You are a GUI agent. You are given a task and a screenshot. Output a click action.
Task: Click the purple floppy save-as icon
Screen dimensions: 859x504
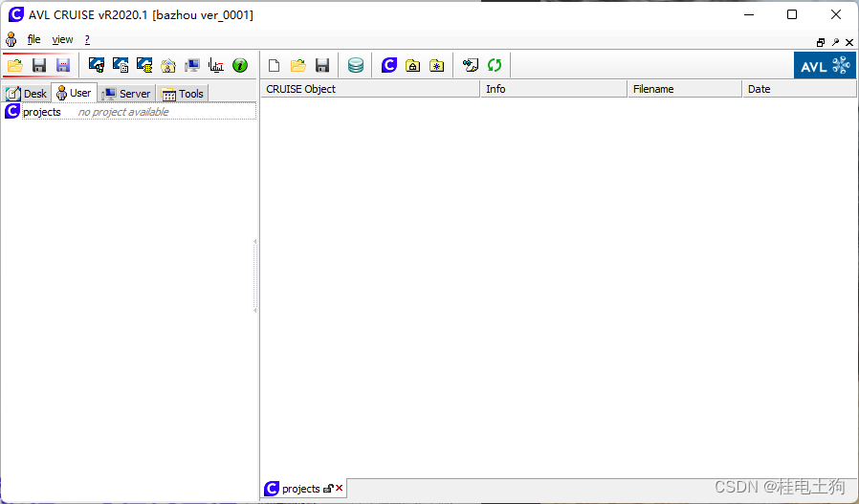tap(63, 66)
